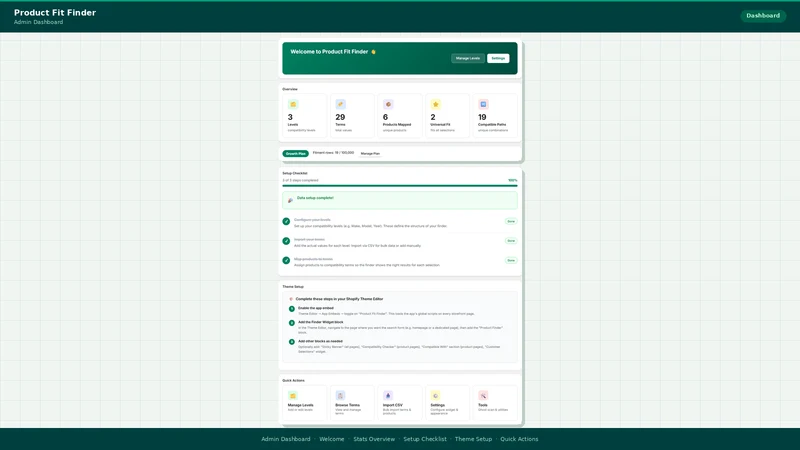The height and width of the screenshot is (450, 800).
Task: Click the checkmark beside Configure your levels
Action: coord(286,221)
